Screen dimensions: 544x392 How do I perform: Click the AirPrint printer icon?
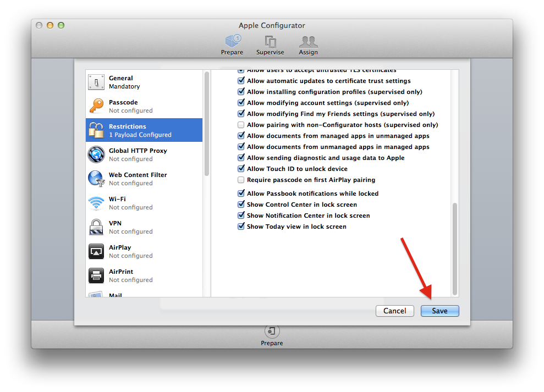click(96, 275)
